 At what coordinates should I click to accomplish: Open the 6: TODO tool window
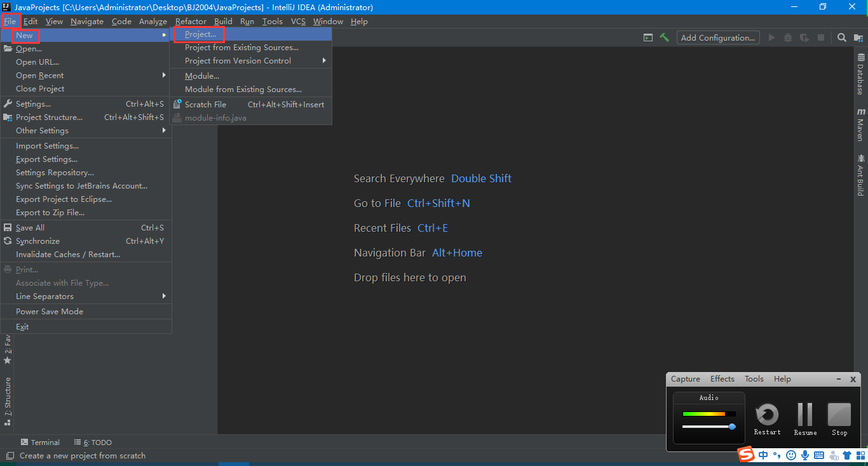click(93, 442)
